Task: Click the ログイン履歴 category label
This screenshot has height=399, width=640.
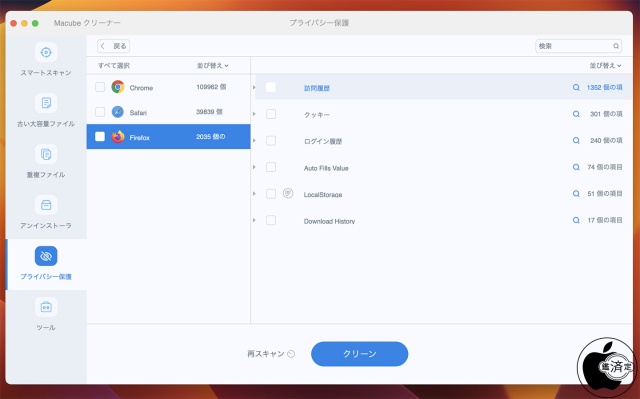Action: click(323, 142)
